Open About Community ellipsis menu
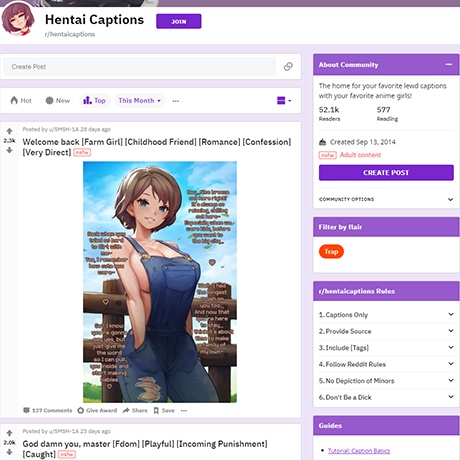 click(449, 64)
